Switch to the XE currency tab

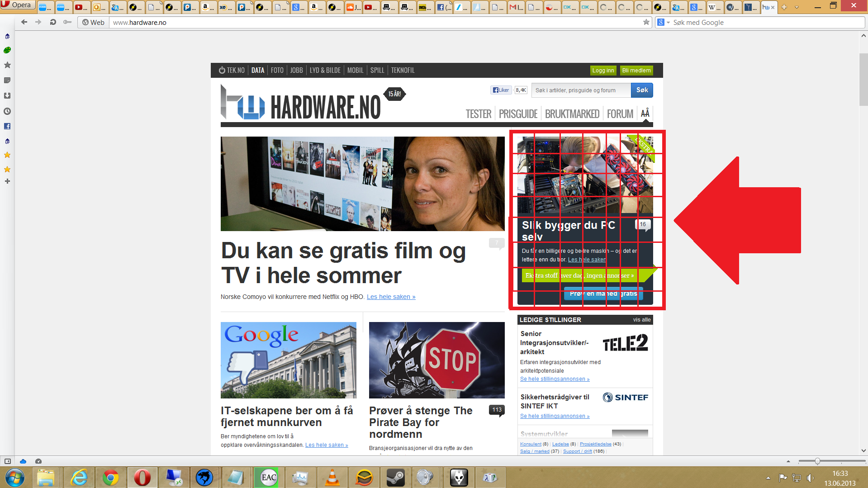coord(226,7)
